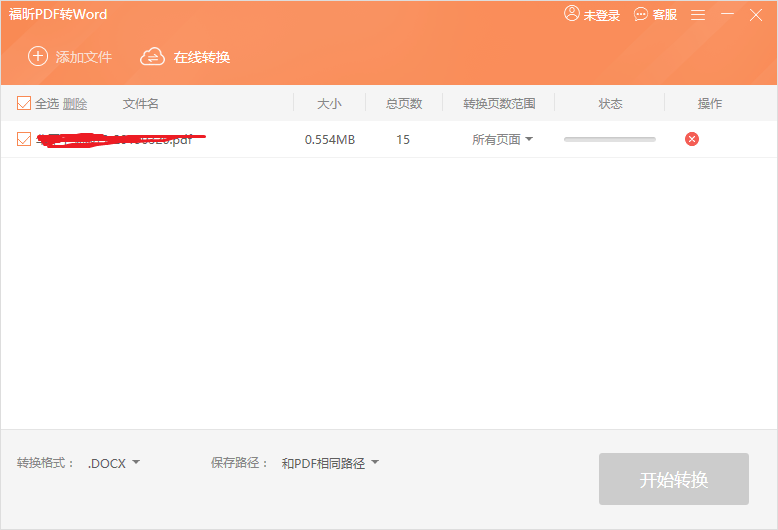The image size is (778, 530).
Task: Select the redacted PDF file name
Action: coord(115,139)
